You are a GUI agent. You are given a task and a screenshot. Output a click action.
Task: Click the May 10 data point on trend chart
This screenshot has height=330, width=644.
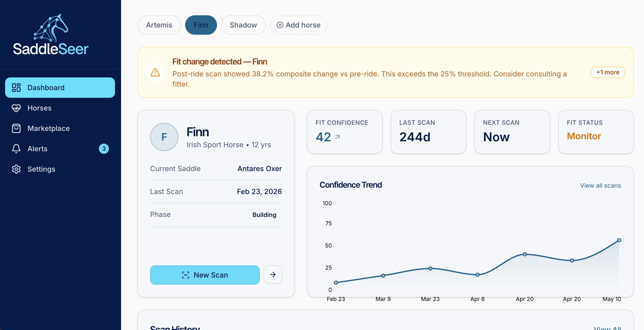pos(619,240)
